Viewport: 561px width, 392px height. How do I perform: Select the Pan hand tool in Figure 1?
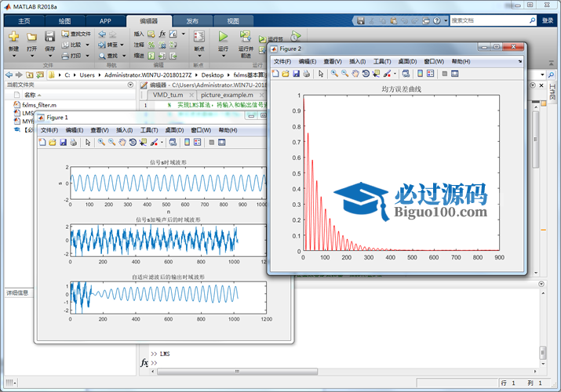[122, 142]
